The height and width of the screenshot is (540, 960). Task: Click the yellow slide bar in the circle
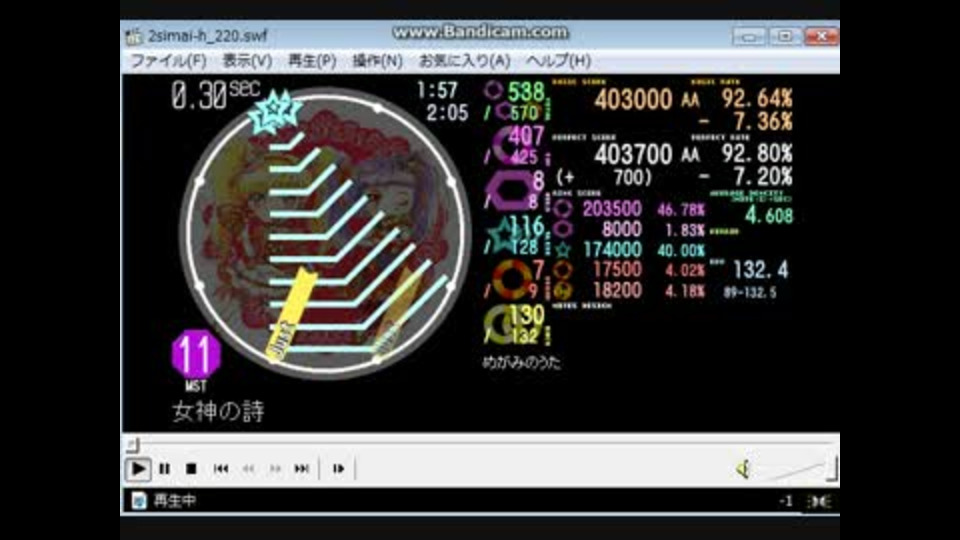point(291,313)
